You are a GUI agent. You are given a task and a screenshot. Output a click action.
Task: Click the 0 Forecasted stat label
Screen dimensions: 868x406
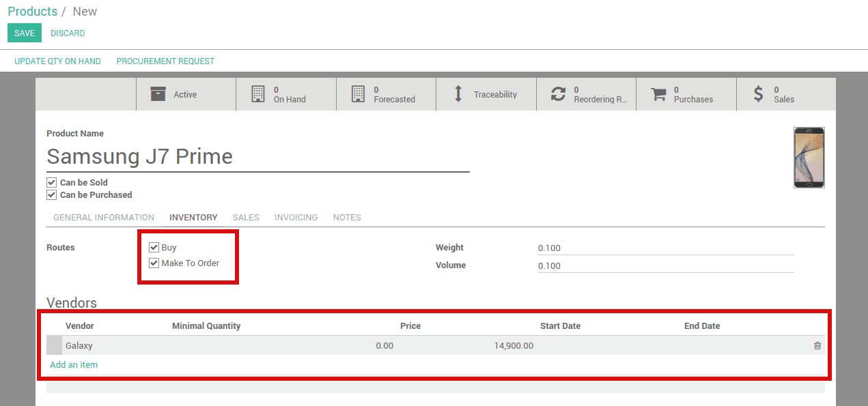point(394,94)
